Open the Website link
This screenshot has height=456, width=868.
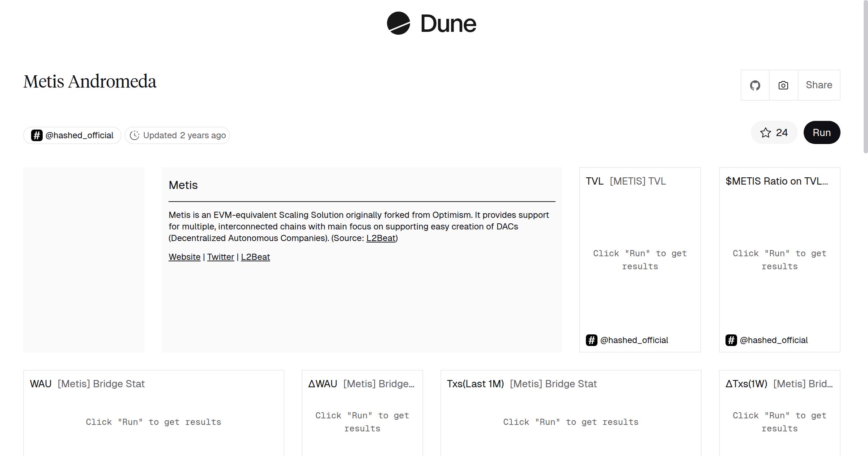click(184, 257)
